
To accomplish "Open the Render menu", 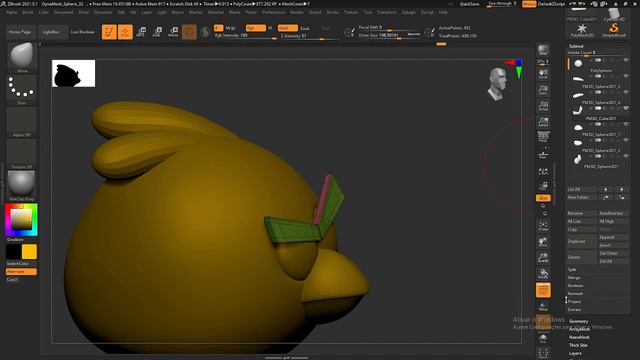I will point(296,12).
